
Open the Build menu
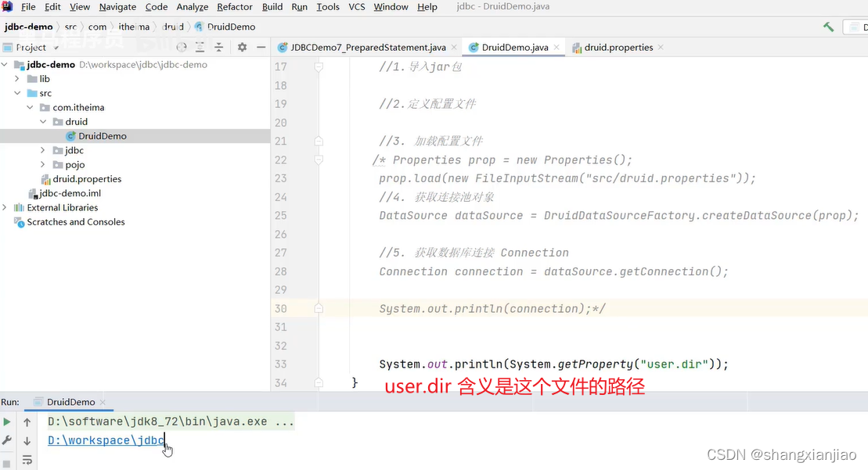pos(272,6)
